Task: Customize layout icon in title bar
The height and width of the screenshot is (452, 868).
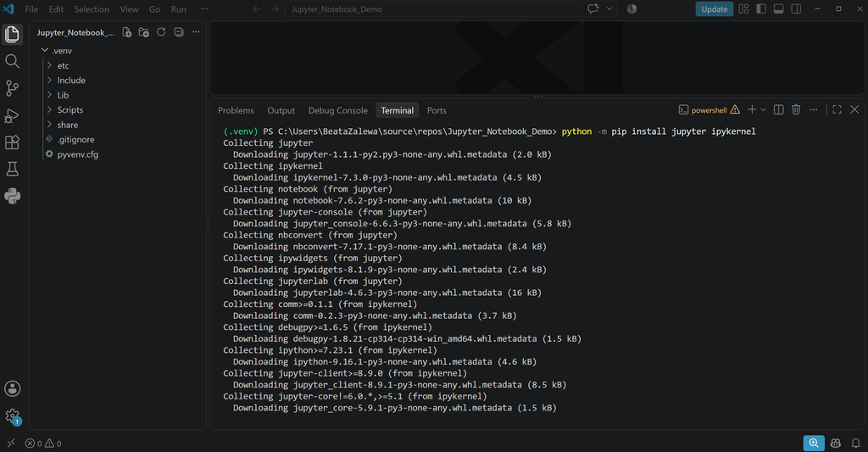Action: coord(743,8)
